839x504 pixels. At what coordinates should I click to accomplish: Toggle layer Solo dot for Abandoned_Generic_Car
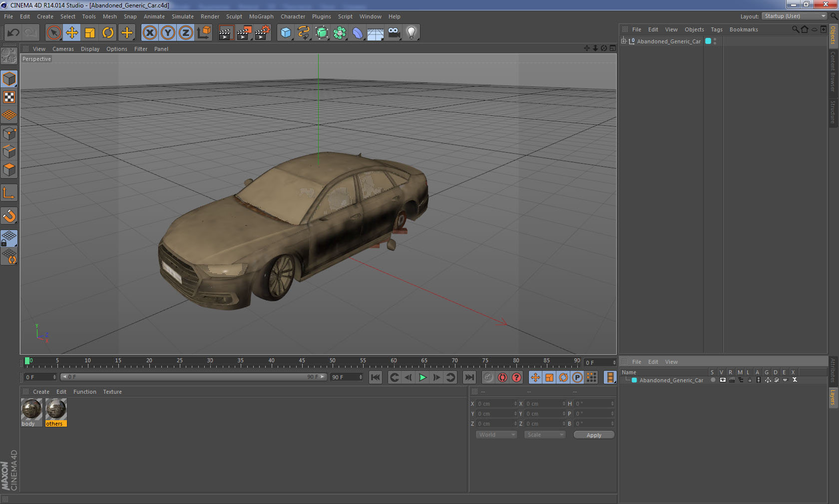coord(713,380)
